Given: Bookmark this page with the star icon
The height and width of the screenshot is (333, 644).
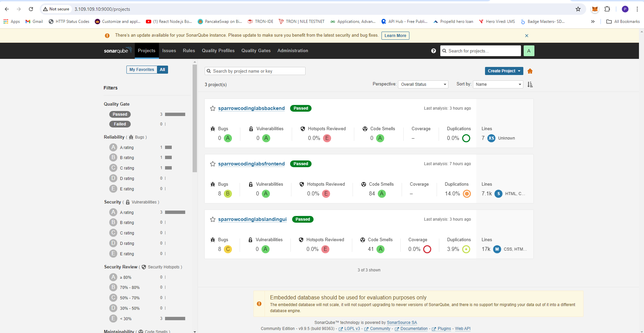Looking at the screenshot, I should (x=578, y=9).
